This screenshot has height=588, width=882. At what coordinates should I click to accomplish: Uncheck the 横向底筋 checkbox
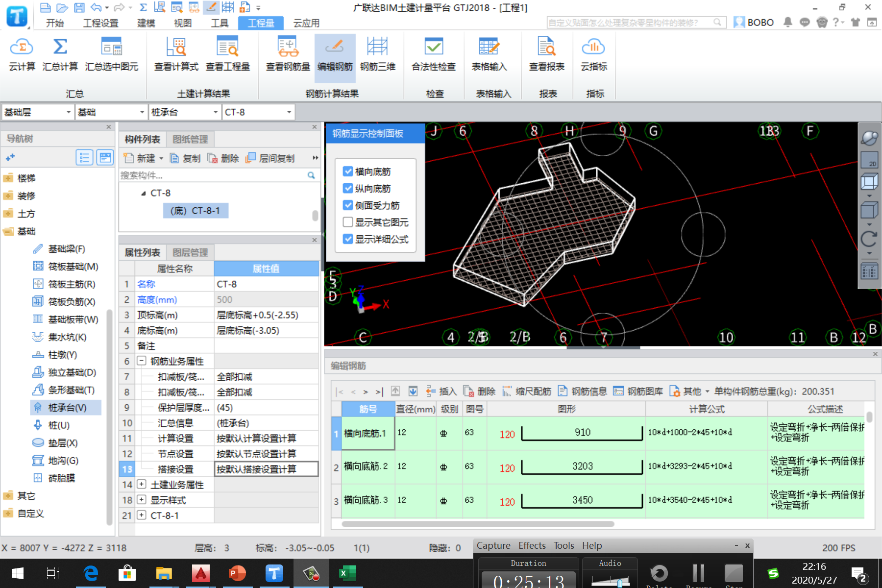[348, 171]
